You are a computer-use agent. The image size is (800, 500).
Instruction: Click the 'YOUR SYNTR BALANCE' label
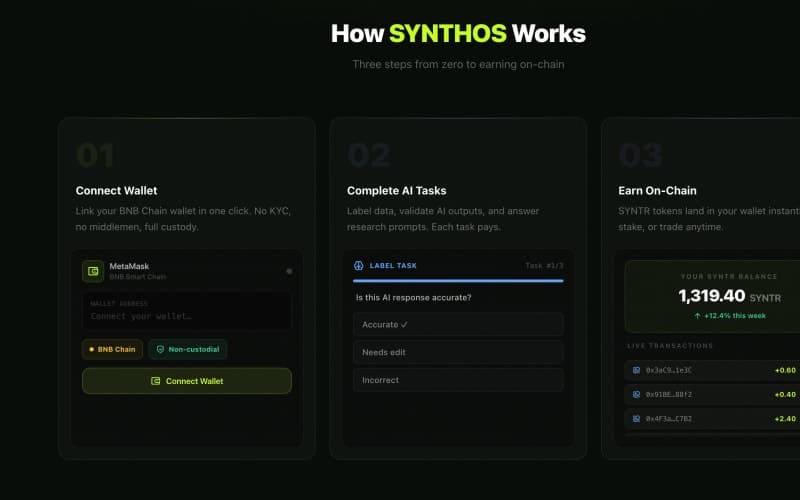point(729,277)
